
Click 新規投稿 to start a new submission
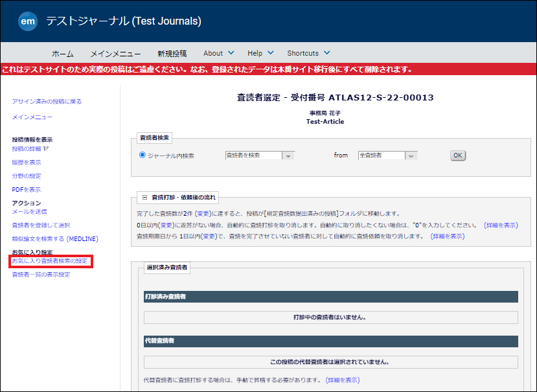(x=171, y=52)
